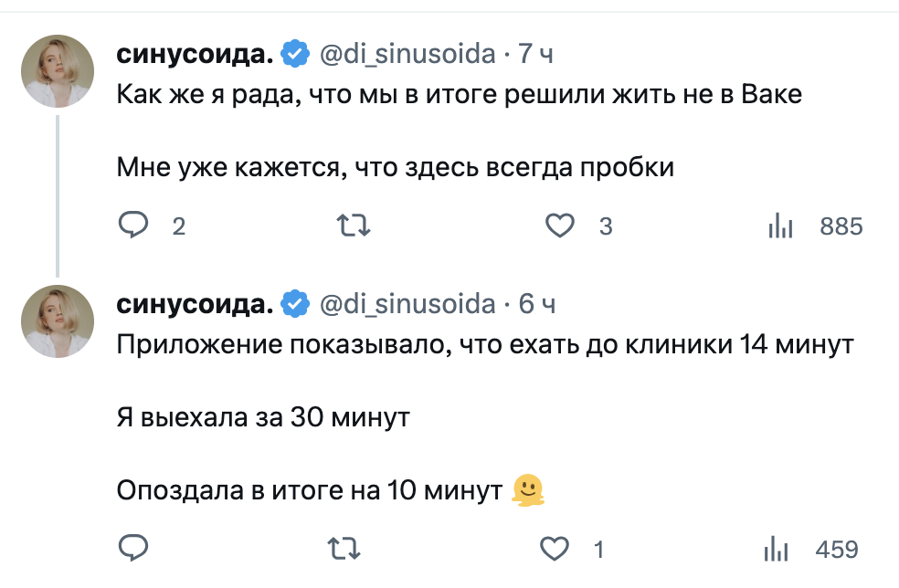899x588 pixels.
Task: Click the melting face emoji
Action: click(528, 491)
